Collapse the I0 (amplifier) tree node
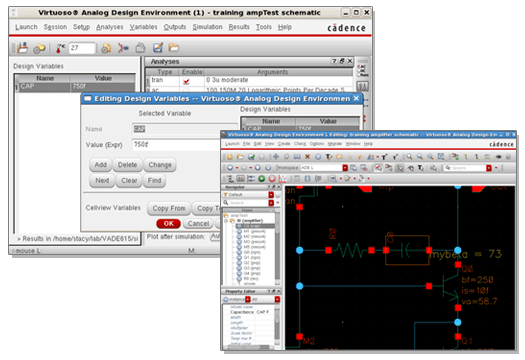The width and height of the screenshot is (525, 360). pyautogui.click(x=227, y=221)
